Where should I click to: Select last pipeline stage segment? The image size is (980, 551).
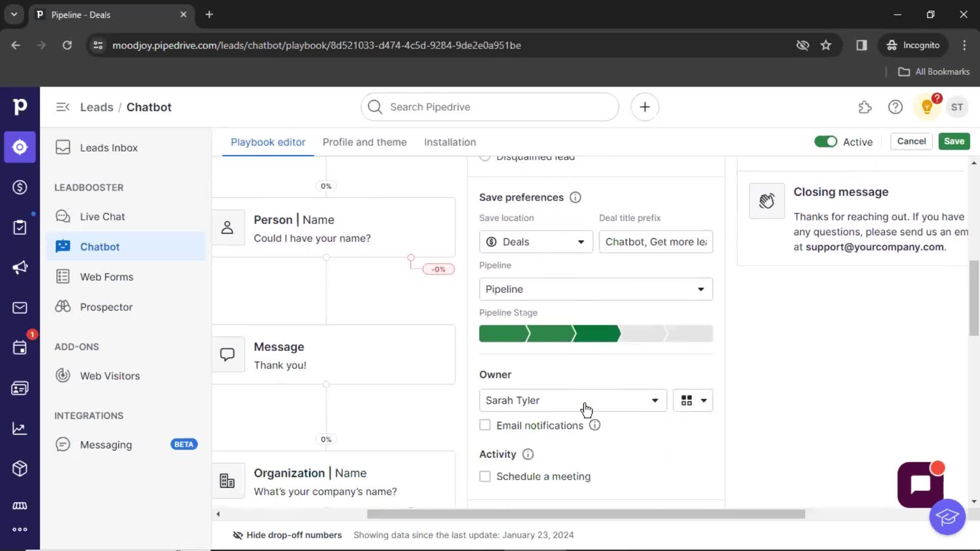click(x=690, y=334)
